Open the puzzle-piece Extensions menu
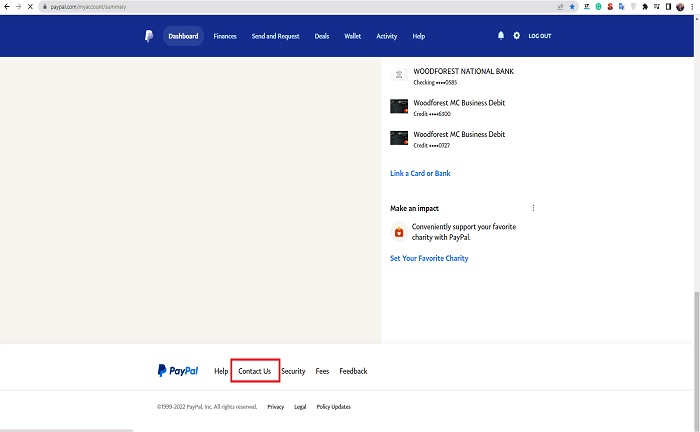700x432 pixels. tap(645, 7)
